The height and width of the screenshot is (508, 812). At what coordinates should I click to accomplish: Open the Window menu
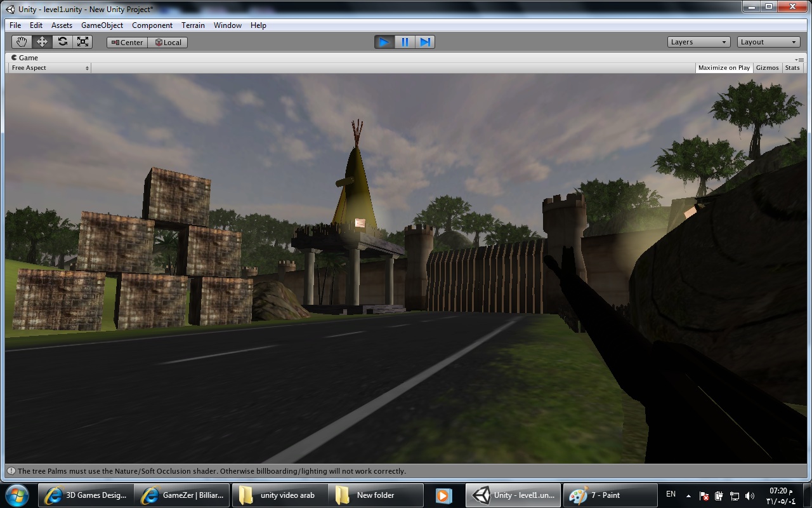click(x=228, y=25)
